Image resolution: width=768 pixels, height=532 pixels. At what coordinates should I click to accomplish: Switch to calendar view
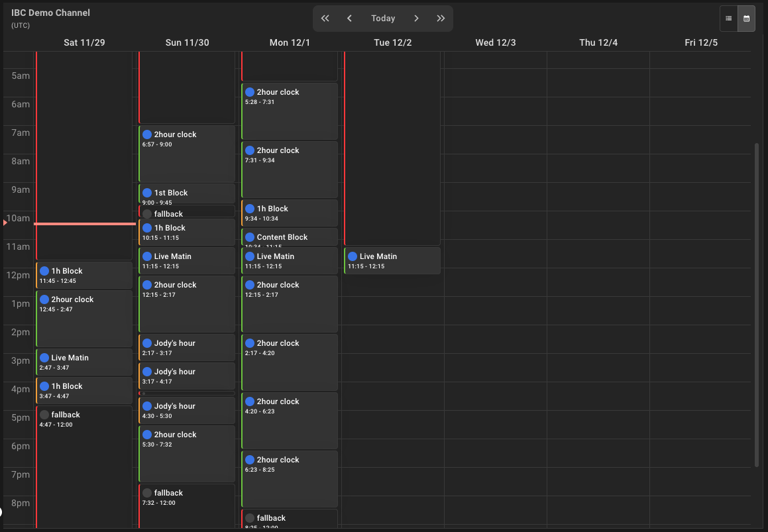pyautogui.click(x=746, y=19)
